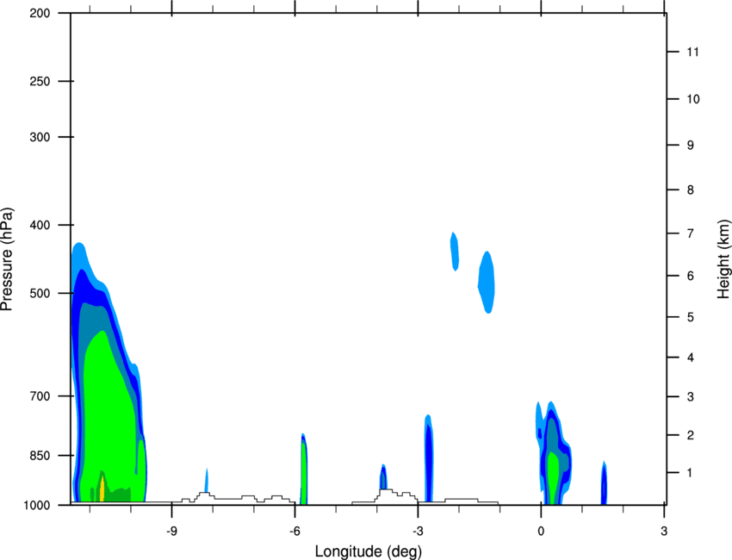Pick the 9 km height label

[691, 146]
